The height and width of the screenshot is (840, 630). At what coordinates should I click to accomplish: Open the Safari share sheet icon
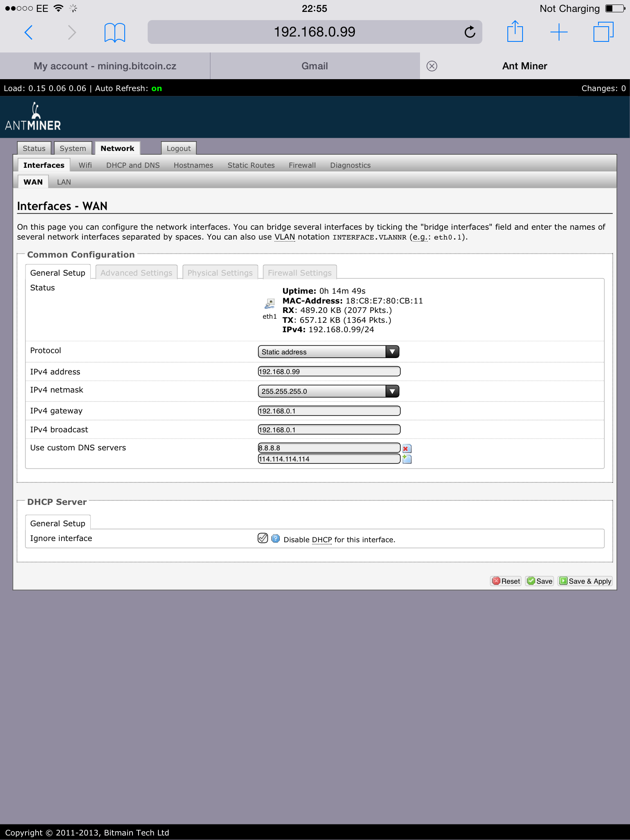(x=515, y=31)
